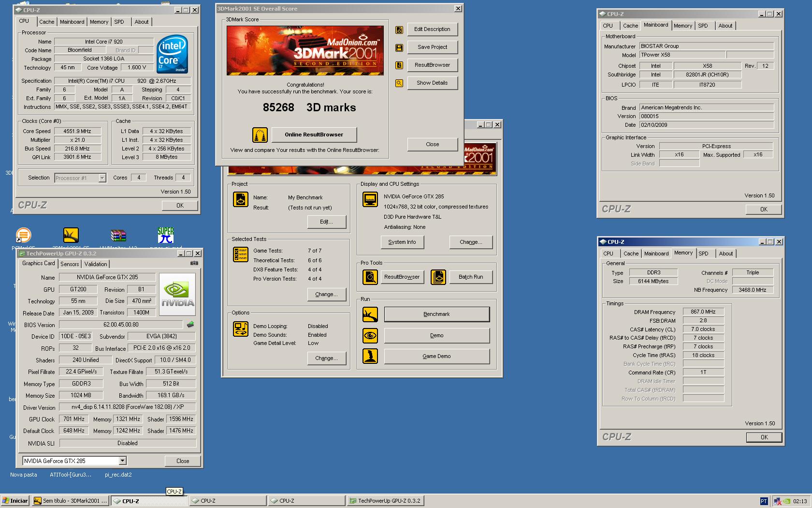Click the Core Speed value 4551.9 MHz
The width and height of the screenshot is (812, 508).
(x=77, y=132)
